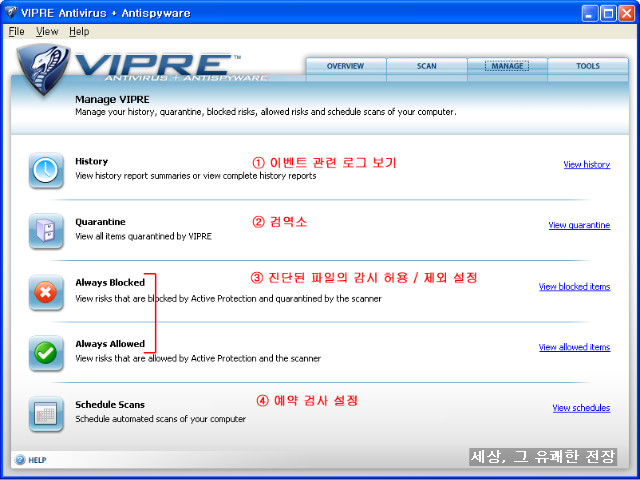Open the View history link

[x=587, y=164]
